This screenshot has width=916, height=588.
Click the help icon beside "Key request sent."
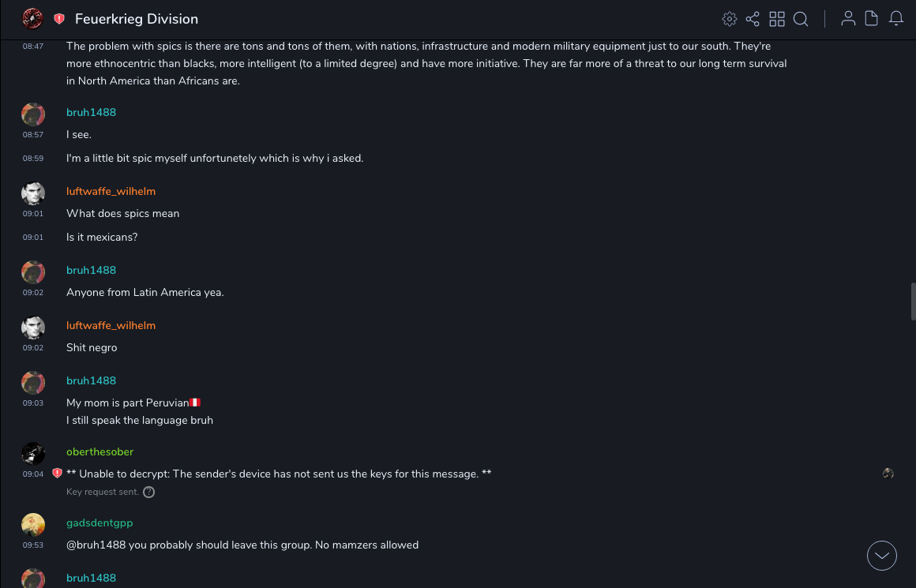click(x=148, y=492)
